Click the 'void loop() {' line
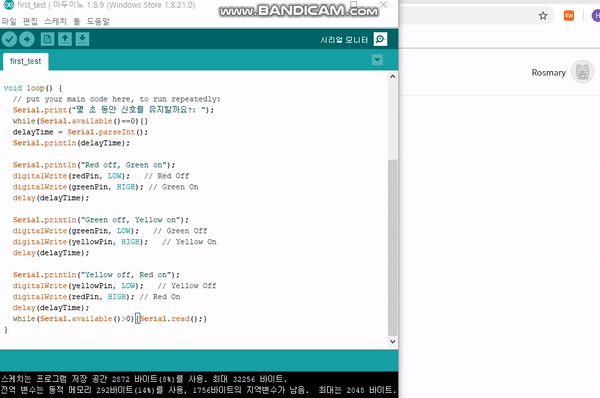 coord(33,88)
